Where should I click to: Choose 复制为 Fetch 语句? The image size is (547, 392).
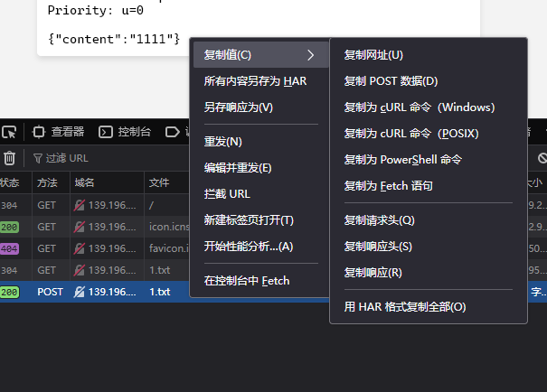(429, 186)
